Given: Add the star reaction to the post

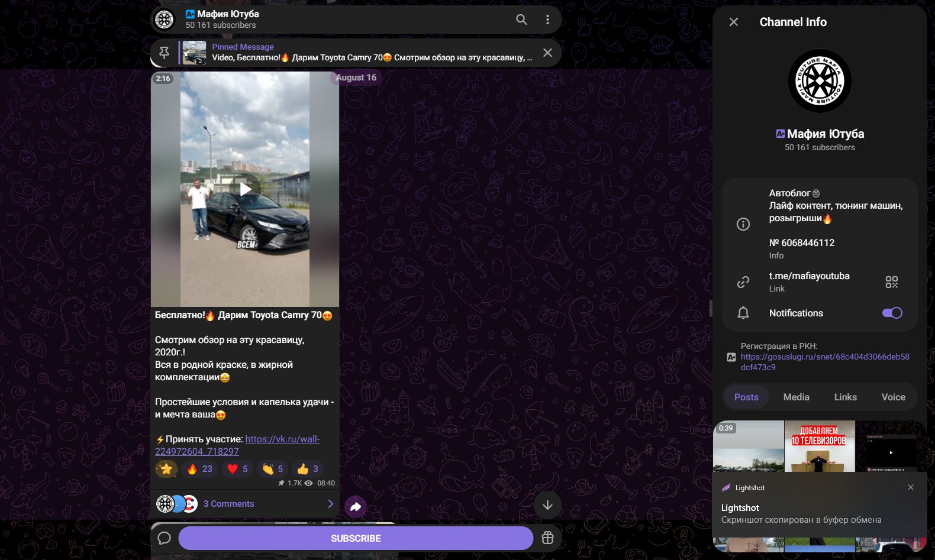Looking at the screenshot, I should (x=166, y=469).
